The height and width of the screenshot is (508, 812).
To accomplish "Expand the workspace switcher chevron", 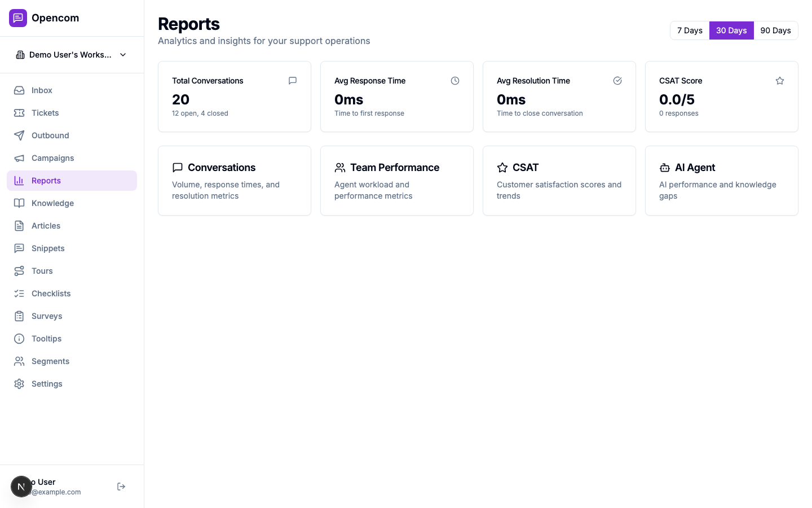I will 123,55.
